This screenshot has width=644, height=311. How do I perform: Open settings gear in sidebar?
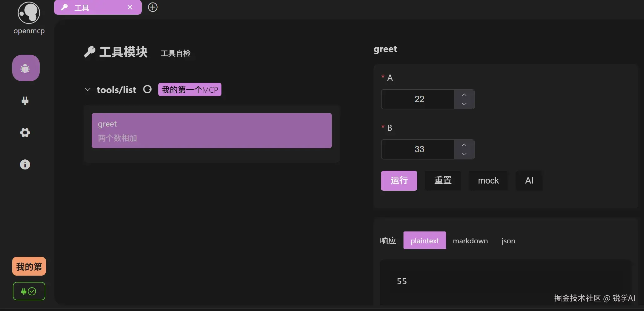25,132
